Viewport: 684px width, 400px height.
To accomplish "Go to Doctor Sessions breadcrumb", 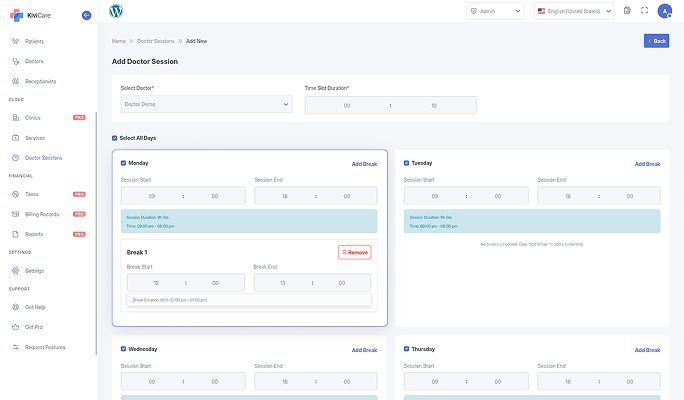I will tap(156, 41).
